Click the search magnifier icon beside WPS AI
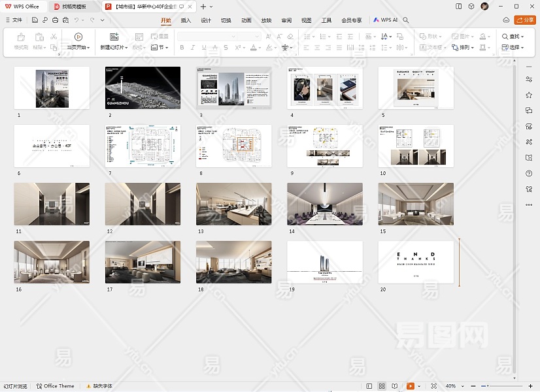 (x=407, y=20)
